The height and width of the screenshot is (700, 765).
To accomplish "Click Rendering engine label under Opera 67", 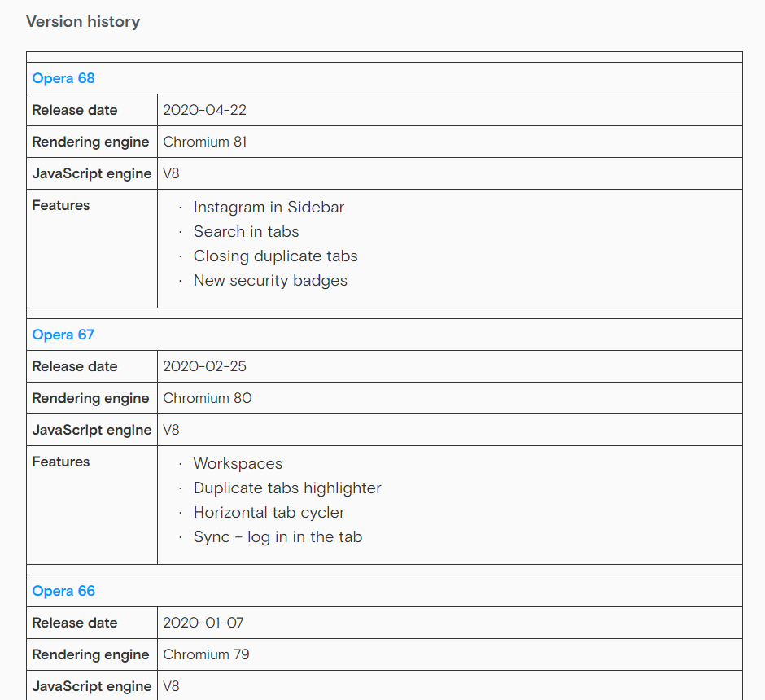I will click(x=90, y=398).
